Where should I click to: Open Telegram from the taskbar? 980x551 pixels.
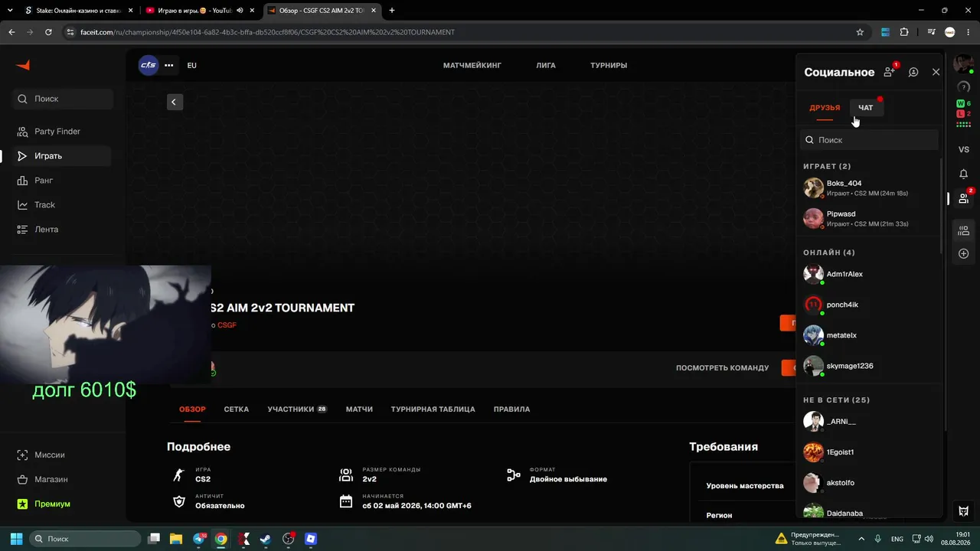pyautogui.click(x=199, y=539)
